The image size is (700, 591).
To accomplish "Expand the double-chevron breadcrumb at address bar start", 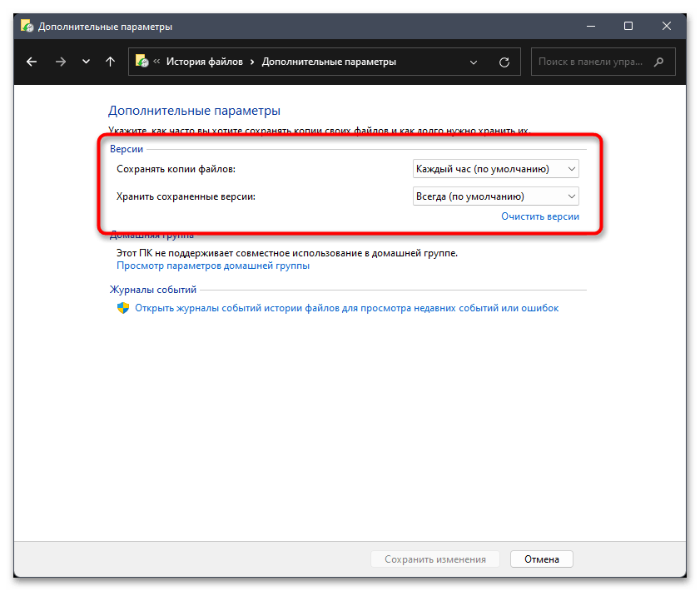I will pos(156,62).
